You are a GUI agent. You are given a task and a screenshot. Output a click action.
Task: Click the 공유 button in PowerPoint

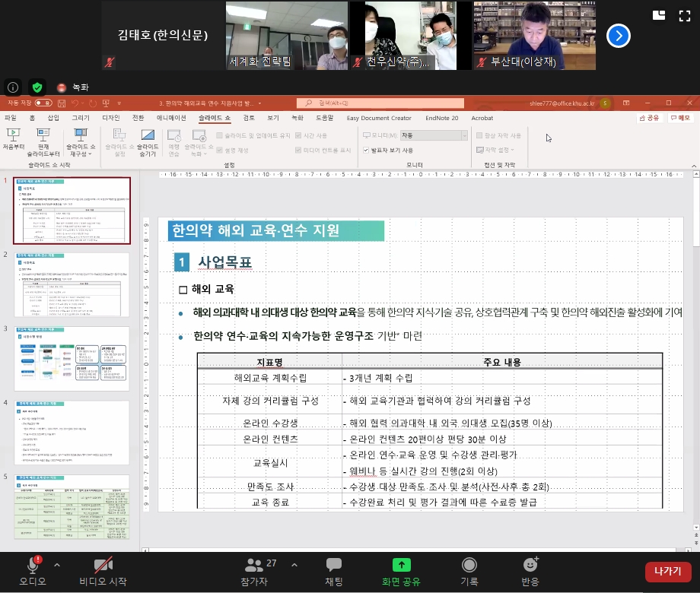click(648, 118)
